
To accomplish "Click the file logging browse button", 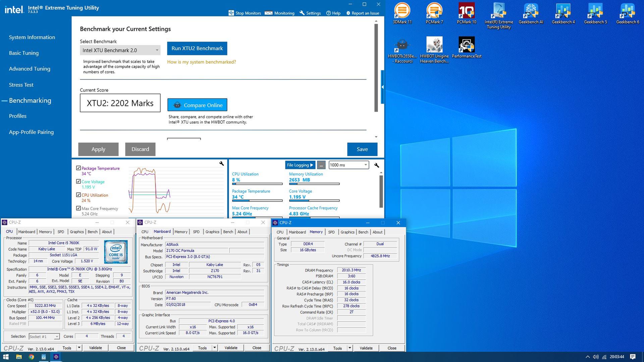I will [321, 165].
